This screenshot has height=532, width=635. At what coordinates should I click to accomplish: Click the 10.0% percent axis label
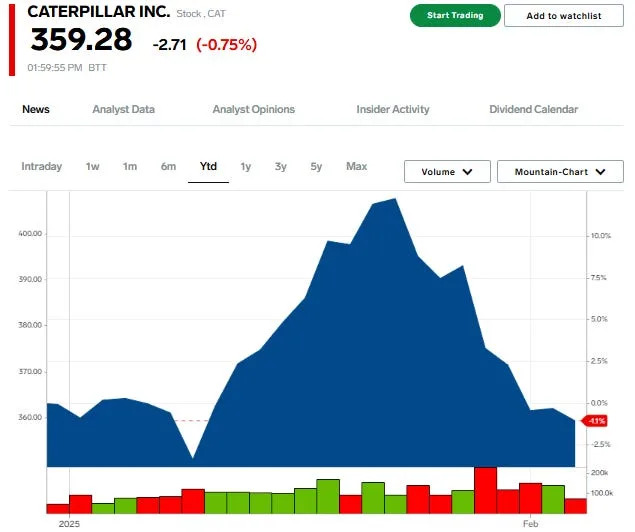coord(601,236)
